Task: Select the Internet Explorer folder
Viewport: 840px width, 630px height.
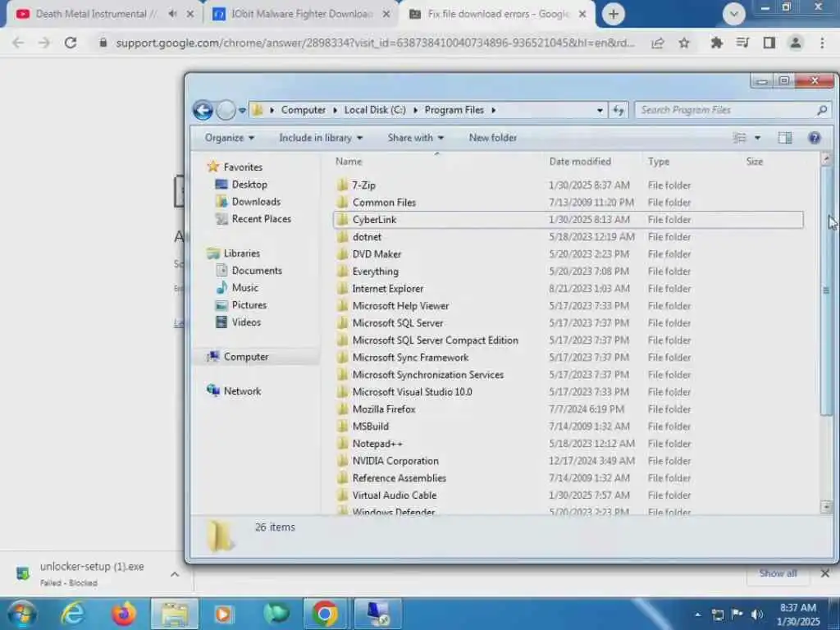Action: [568, 289]
